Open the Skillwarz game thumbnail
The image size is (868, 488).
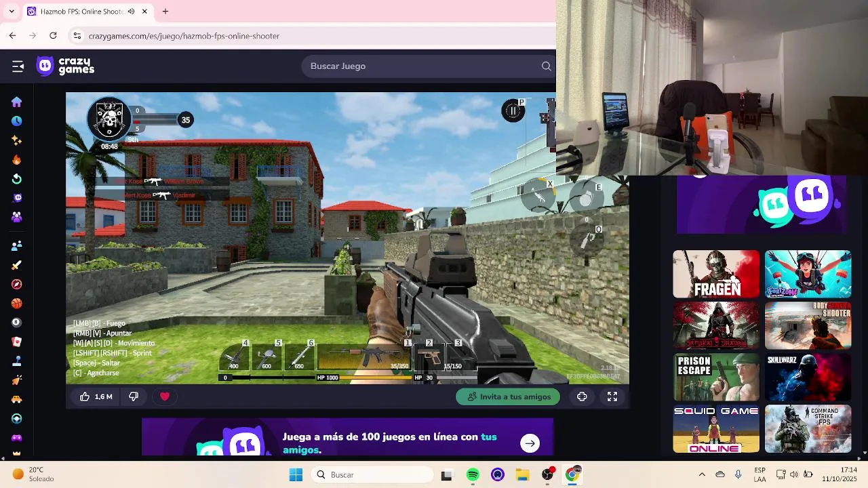coord(808,377)
